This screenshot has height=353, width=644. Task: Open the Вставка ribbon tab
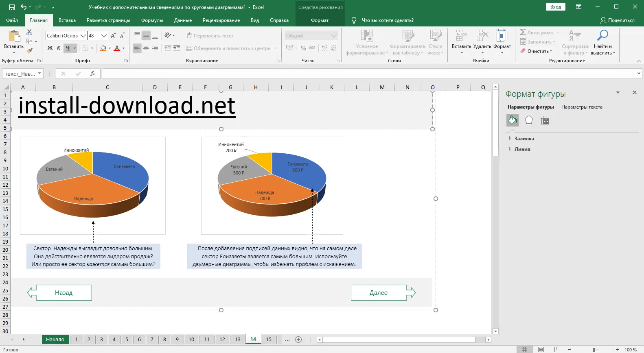coord(67,20)
